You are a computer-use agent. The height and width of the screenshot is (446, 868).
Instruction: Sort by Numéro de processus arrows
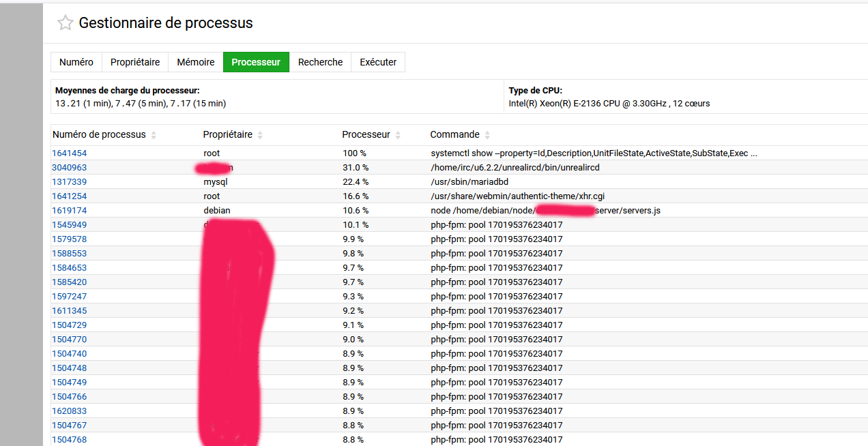click(x=154, y=135)
